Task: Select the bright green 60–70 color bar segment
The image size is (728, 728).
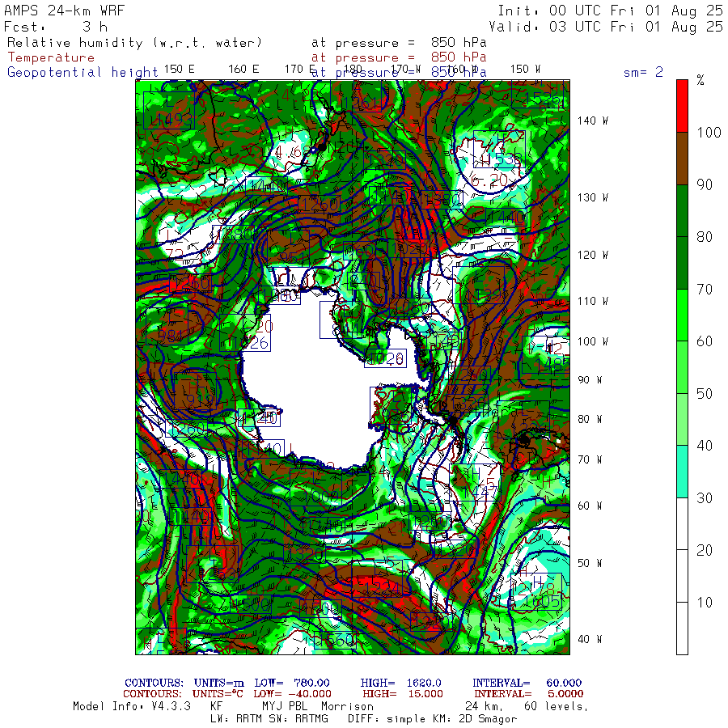Action: (682, 315)
